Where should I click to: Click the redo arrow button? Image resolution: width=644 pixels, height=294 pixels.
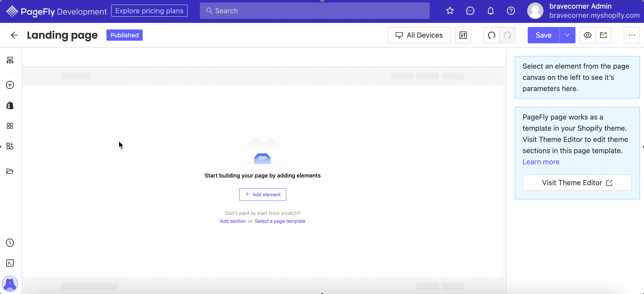click(x=507, y=35)
